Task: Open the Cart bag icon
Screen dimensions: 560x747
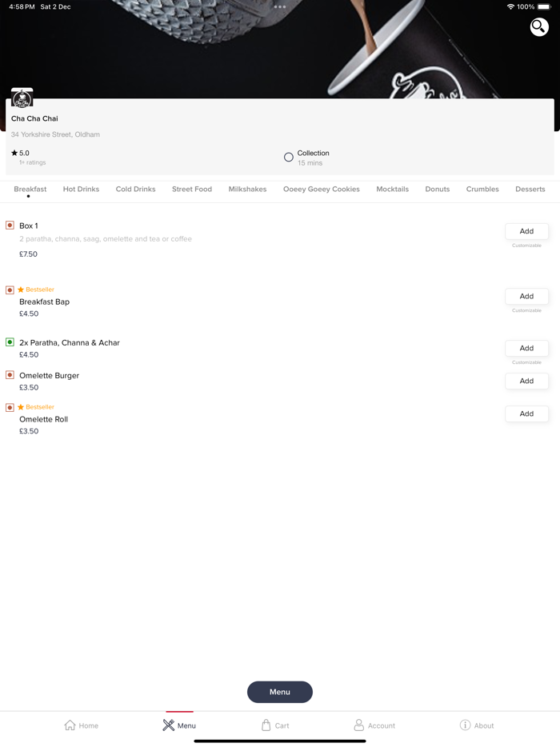Action: 266,725
